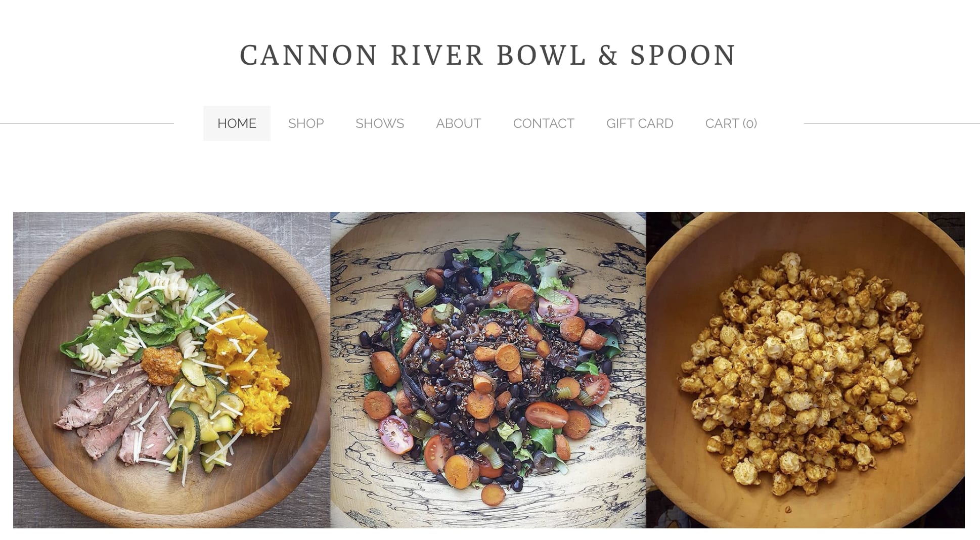Select the GIFT CARD nav link
The height and width of the screenshot is (540, 980).
click(x=640, y=123)
